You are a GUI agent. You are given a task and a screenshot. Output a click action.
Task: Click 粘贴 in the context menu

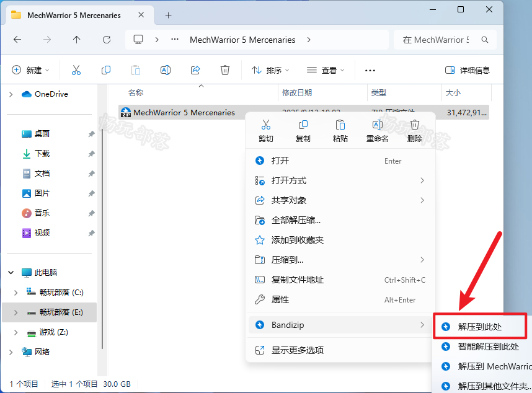(340, 131)
